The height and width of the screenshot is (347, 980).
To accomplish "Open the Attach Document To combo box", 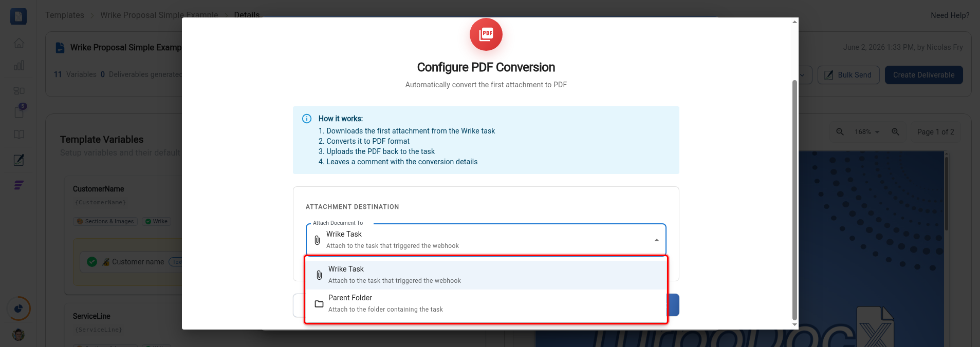I will [486, 240].
